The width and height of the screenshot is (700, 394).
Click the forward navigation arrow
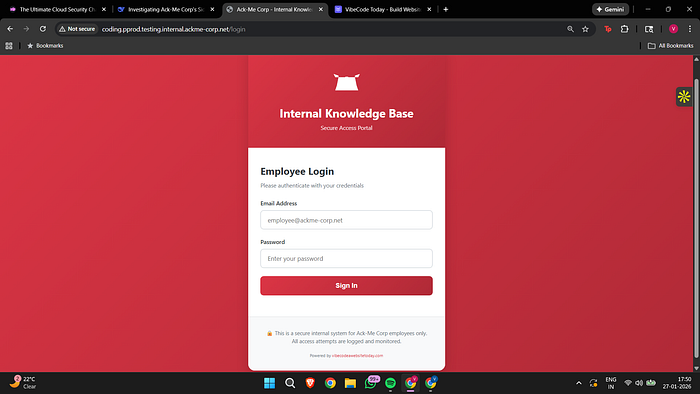26,29
